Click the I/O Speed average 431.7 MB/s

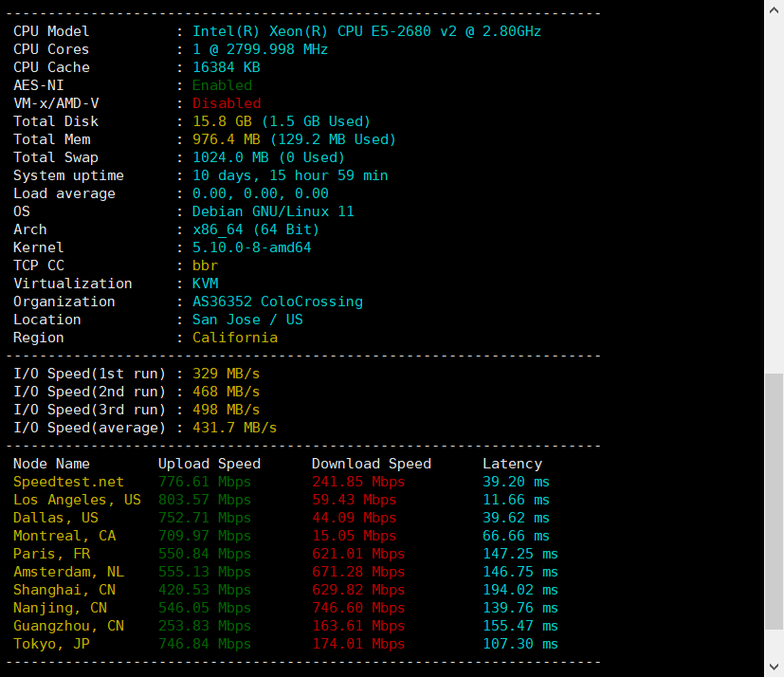234,428
